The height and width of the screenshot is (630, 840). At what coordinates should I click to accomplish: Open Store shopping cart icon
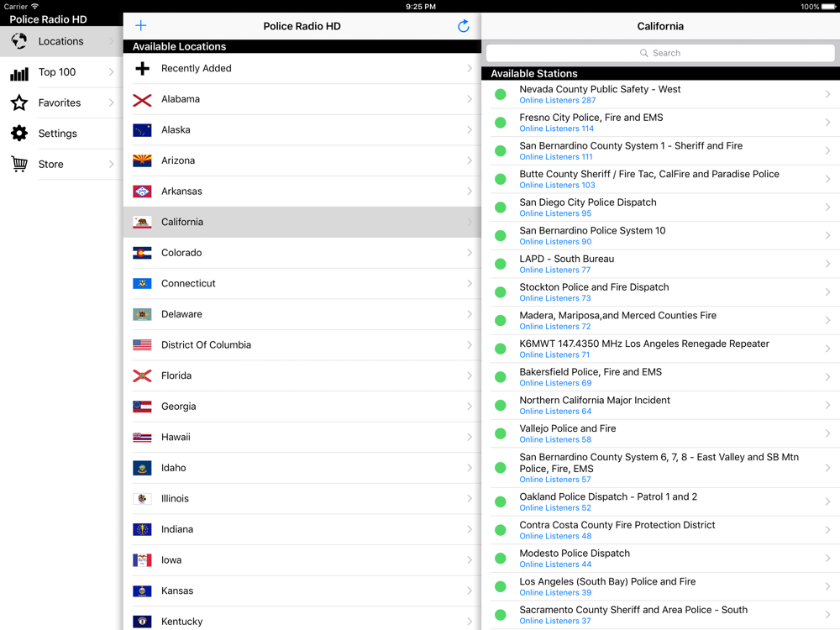19,164
